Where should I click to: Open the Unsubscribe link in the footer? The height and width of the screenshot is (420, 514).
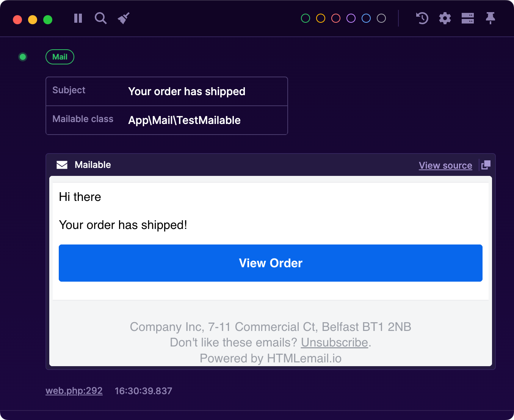[x=334, y=342]
